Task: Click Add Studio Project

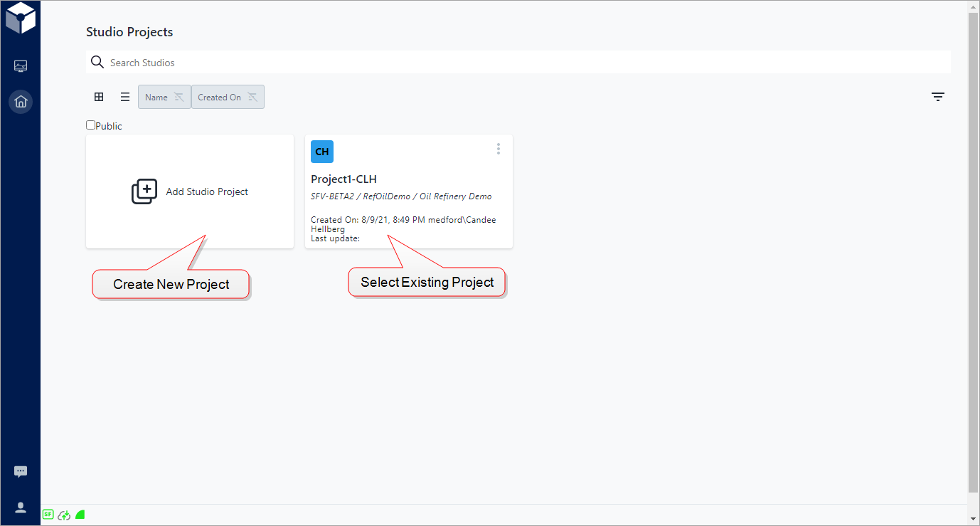Action: pyautogui.click(x=189, y=191)
